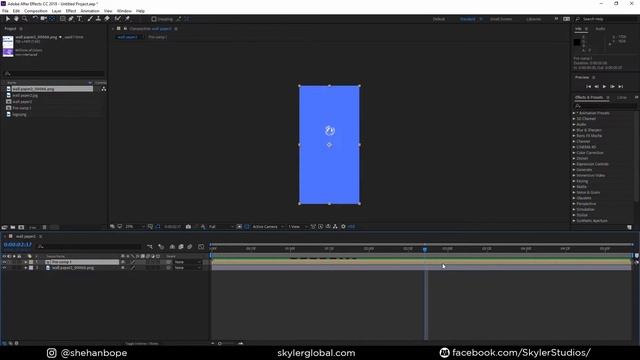
Task: Click the Search Help field
Action: point(607,19)
